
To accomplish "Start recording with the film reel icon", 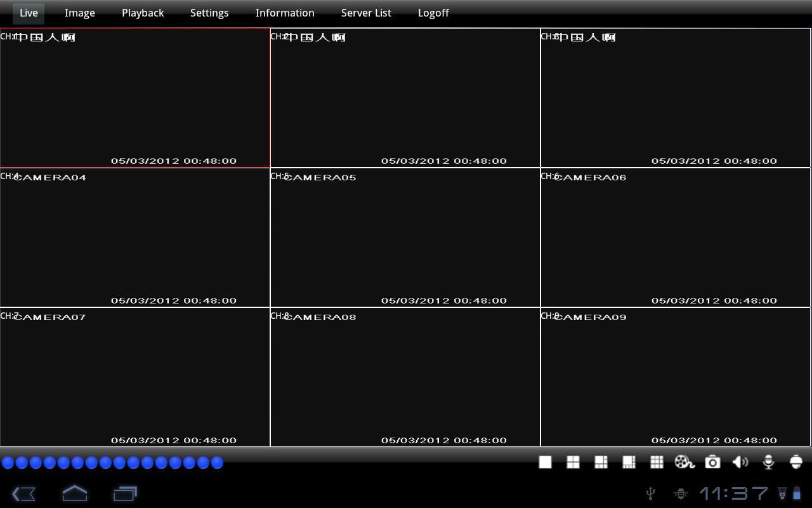I will click(684, 462).
